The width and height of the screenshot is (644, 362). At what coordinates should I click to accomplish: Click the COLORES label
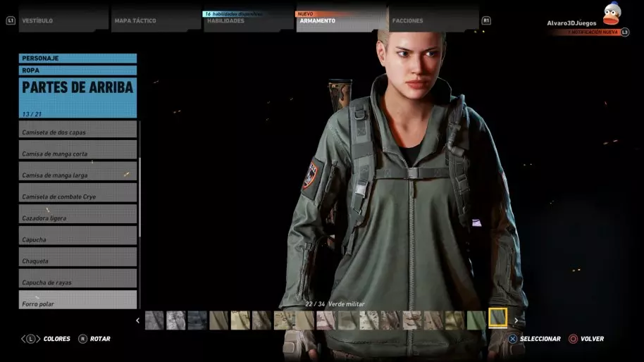pos(56,339)
